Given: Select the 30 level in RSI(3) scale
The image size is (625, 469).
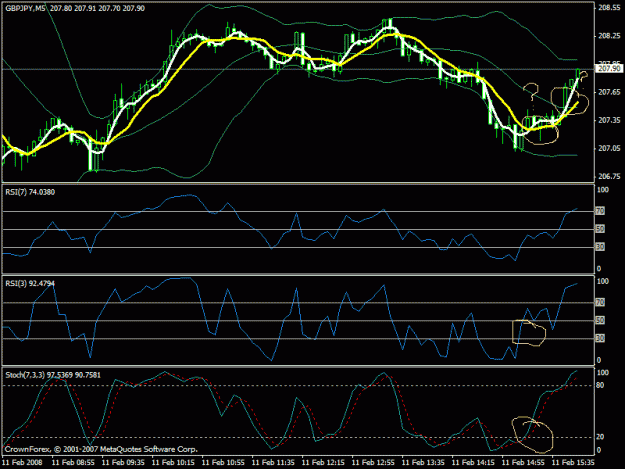Looking at the screenshot, I should 600,338.
